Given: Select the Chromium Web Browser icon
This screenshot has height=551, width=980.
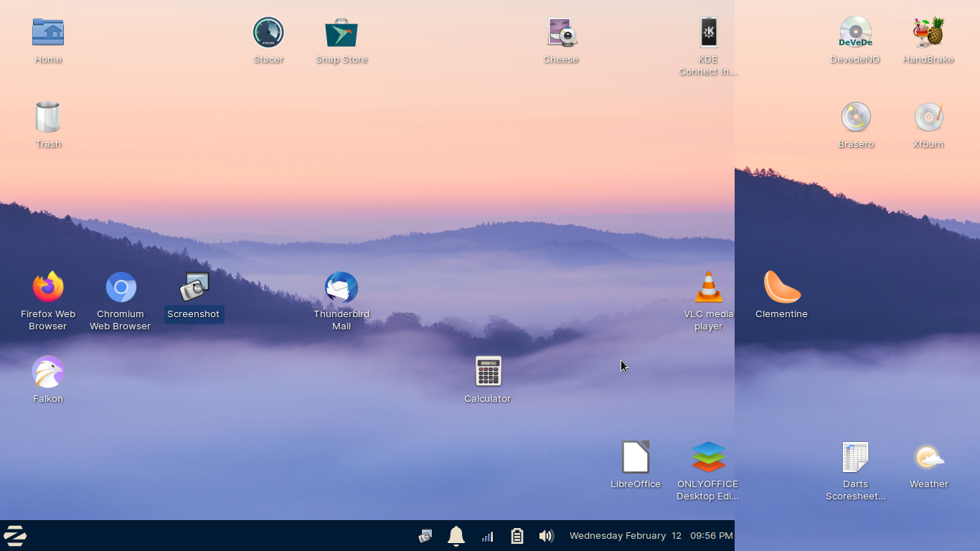Looking at the screenshot, I should (121, 288).
